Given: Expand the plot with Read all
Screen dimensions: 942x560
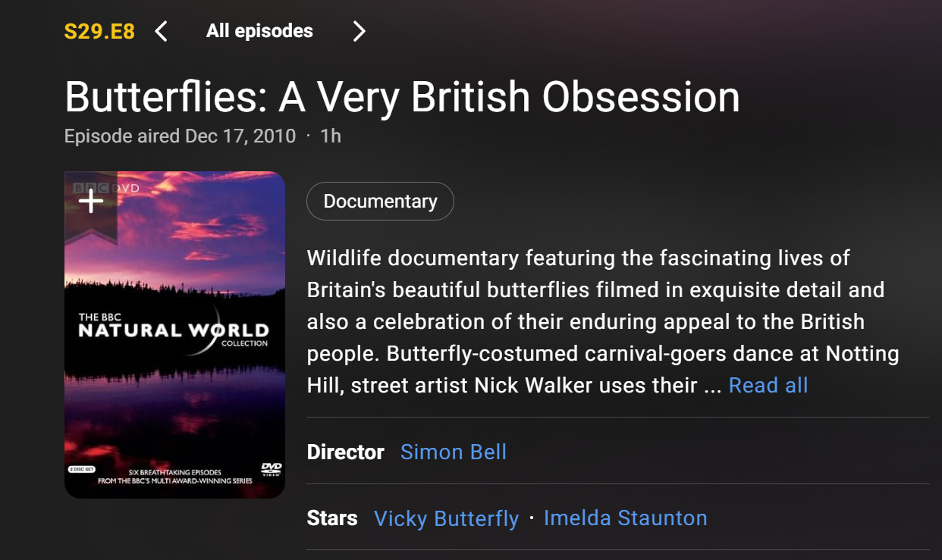Looking at the screenshot, I should coord(768,385).
